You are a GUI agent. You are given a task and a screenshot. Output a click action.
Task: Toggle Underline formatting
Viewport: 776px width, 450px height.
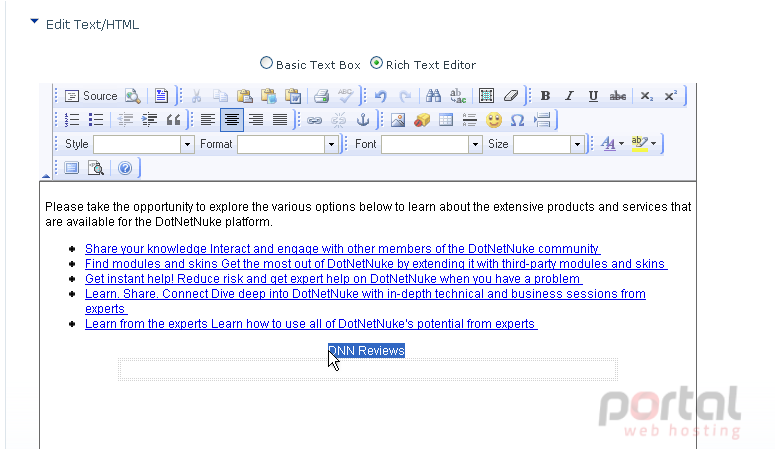[x=593, y=96]
